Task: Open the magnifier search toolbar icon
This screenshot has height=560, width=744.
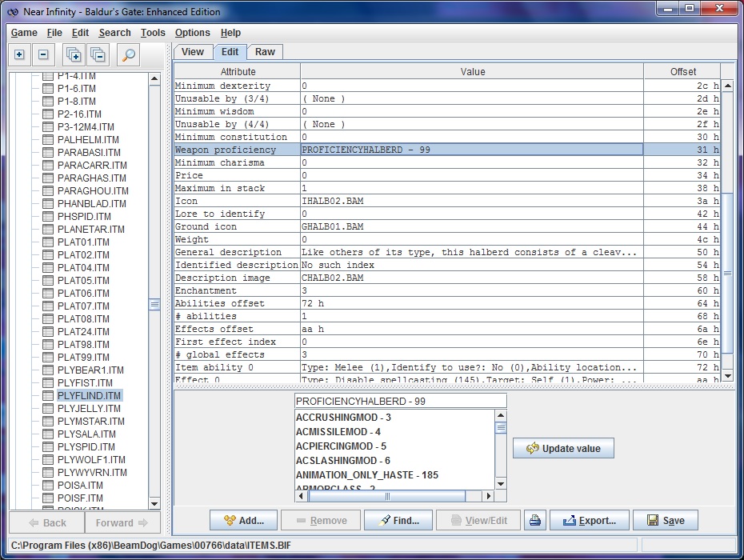Action: [128, 54]
